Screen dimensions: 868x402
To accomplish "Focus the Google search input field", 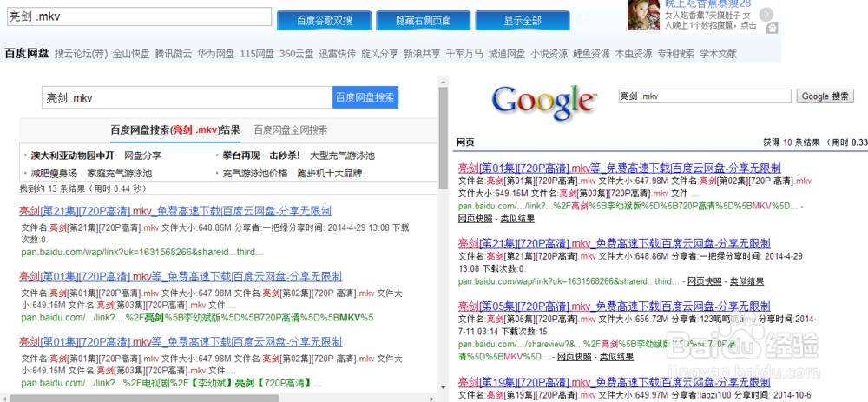I will point(705,96).
